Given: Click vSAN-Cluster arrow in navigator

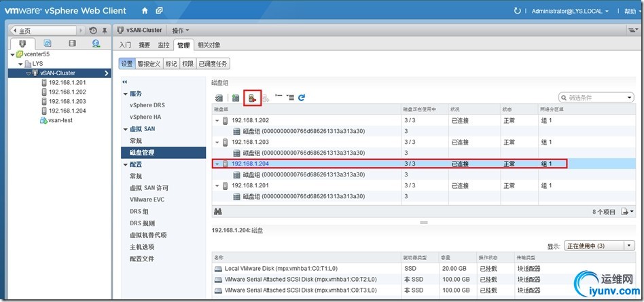Looking at the screenshot, I should (107, 73).
